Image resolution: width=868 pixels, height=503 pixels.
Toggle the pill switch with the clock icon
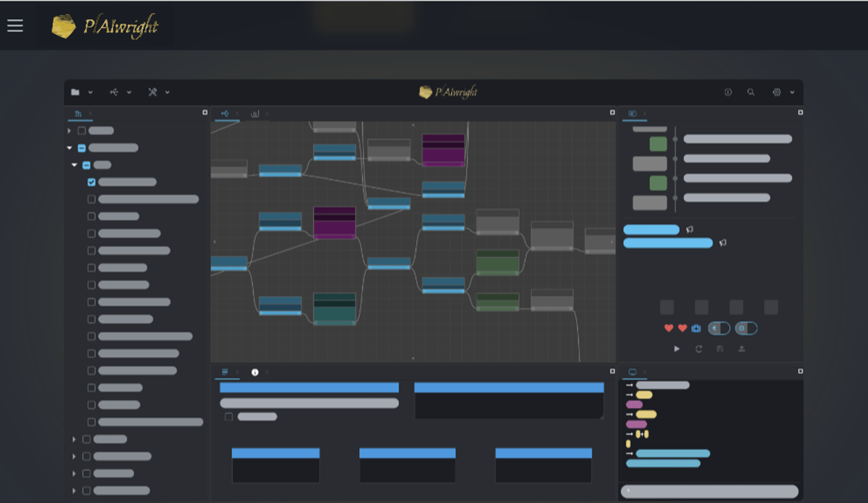[x=746, y=328]
